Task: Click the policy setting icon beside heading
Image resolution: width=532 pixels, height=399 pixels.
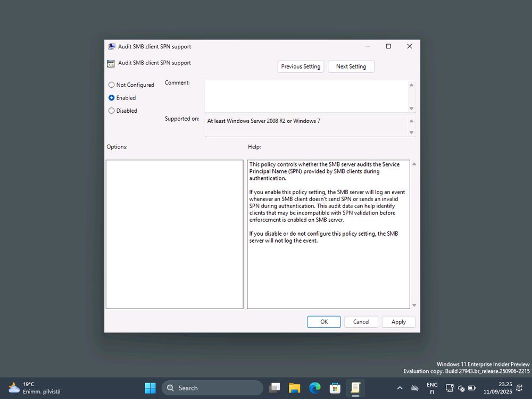Action: coord(111,63)
